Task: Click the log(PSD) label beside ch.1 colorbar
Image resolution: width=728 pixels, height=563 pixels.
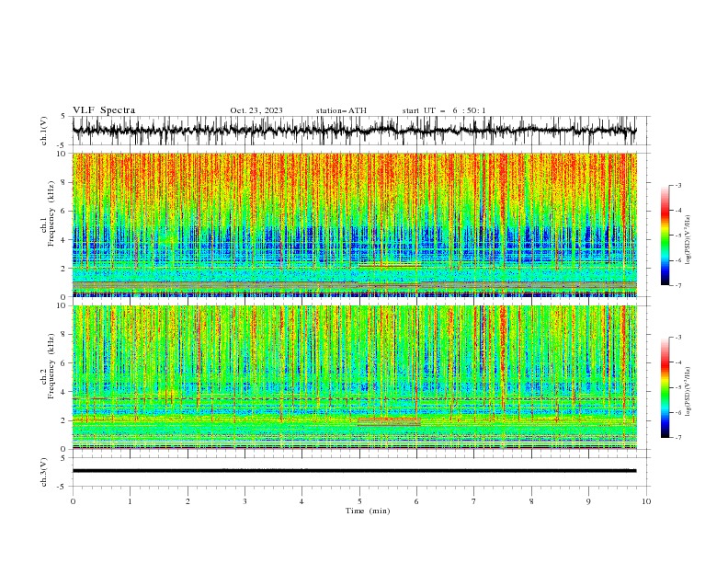Action: pyautogui.click(x=688, y=241)
